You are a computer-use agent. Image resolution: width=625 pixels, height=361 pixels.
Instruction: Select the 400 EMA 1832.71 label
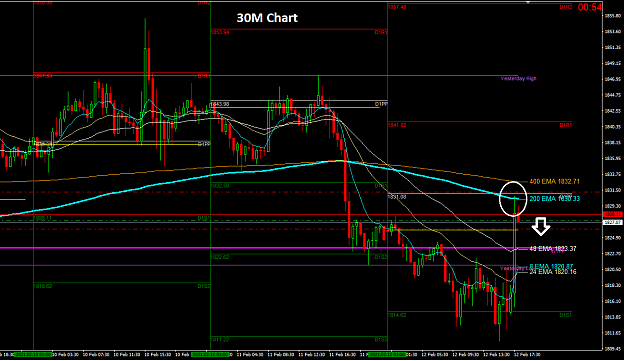pyautogui.click(x=554, y=182)
